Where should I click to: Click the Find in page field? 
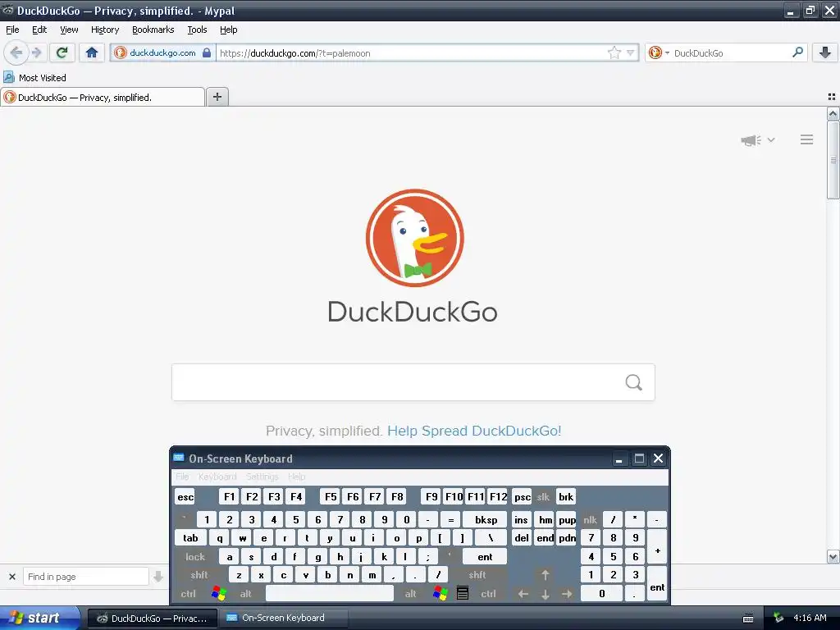coord(85,577)
